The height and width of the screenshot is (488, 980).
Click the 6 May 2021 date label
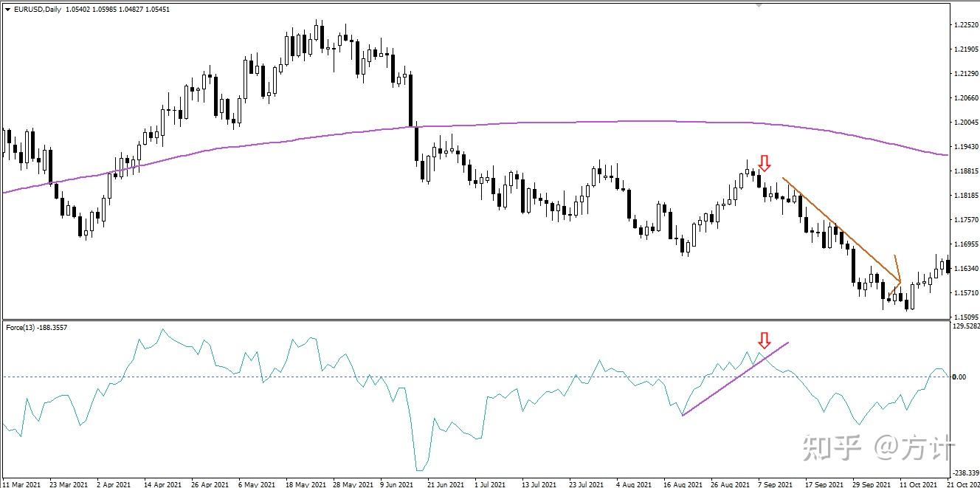coord(258,484)
